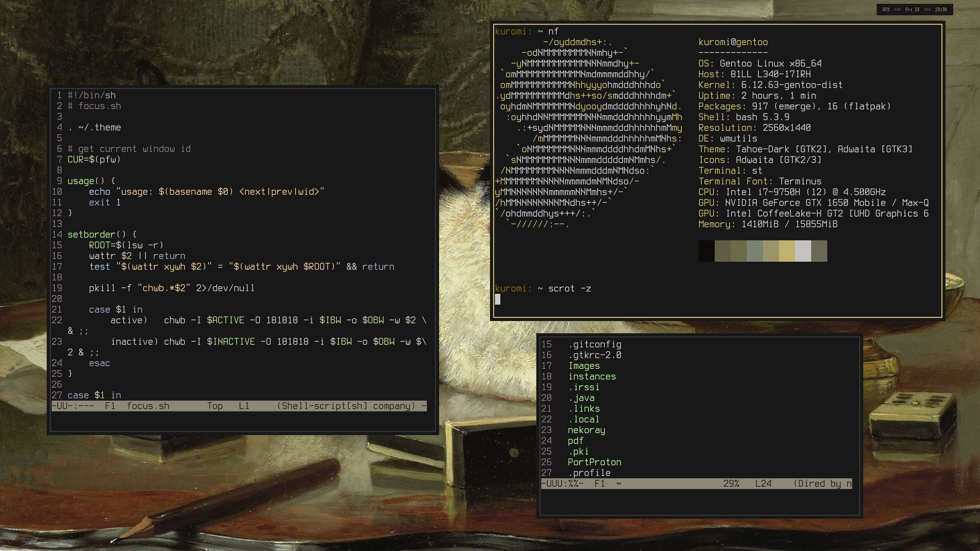Click the 23:38 clock in status bar
Viewport: 980px width, 551px height.
click(941, 10)
